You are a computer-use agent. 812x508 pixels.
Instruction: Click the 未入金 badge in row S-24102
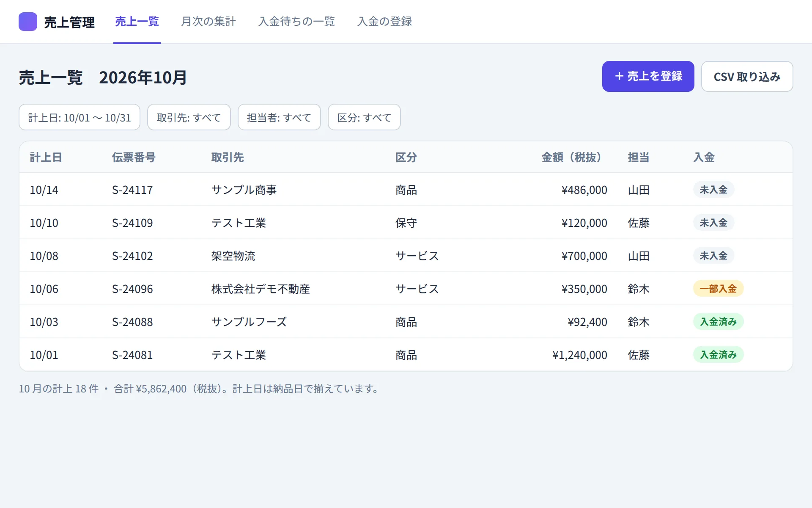coord(713,256)
